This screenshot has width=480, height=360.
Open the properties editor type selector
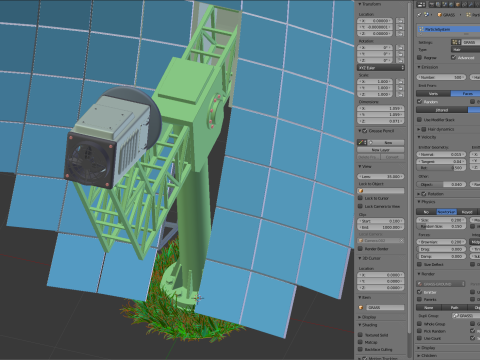(x=422, y=4)
